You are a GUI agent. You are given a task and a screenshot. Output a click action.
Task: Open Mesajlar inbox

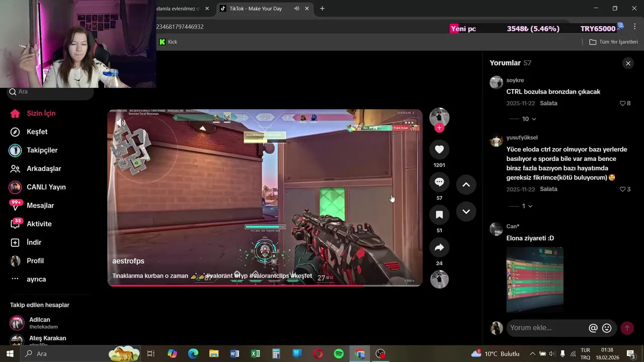click(32, 205)
